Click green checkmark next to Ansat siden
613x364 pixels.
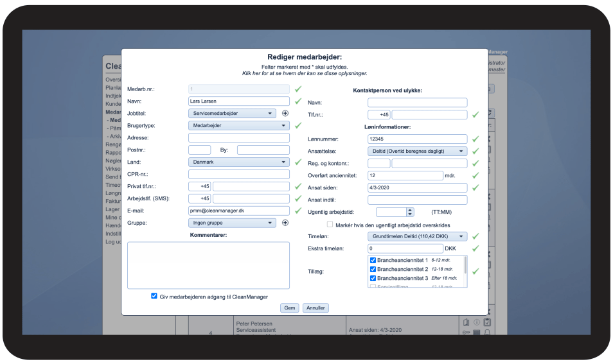[x=475, y=187]
